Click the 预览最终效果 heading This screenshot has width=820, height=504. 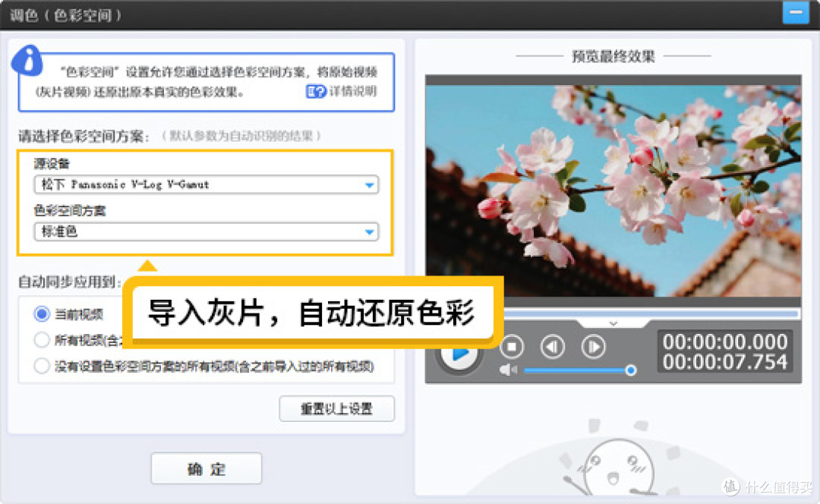pos(613,56)
